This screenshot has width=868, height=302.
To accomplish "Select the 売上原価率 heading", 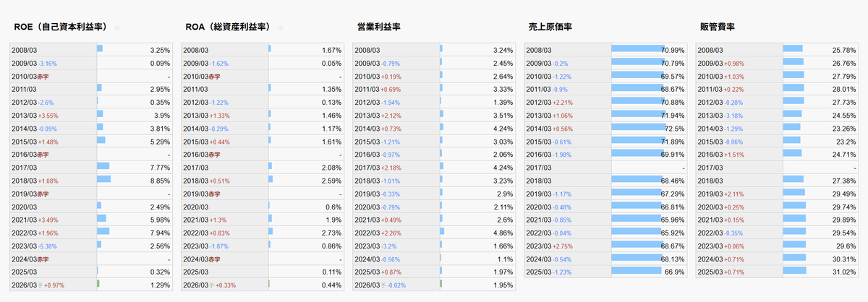I will click(550, 27).
